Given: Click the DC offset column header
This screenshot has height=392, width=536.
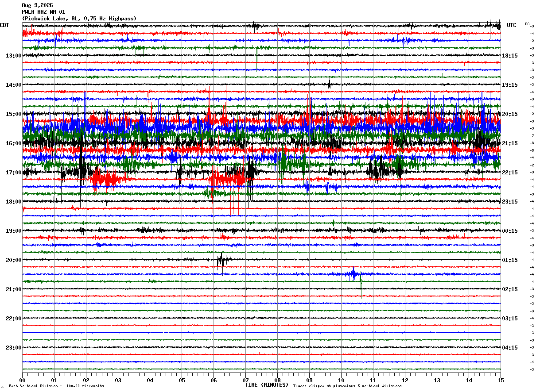Looking at the screenshot, I should [527, 24].
